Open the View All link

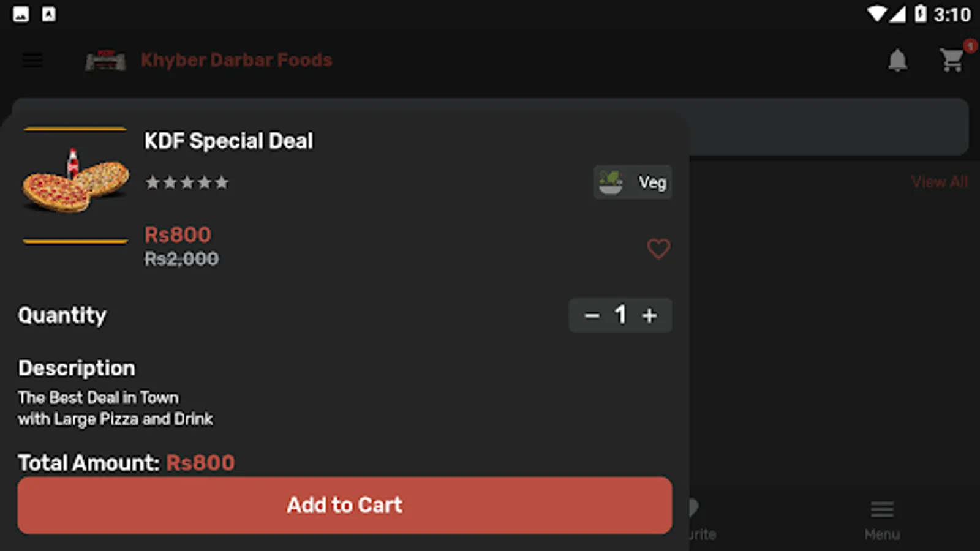pyautogui.click(x=939, y=182)
